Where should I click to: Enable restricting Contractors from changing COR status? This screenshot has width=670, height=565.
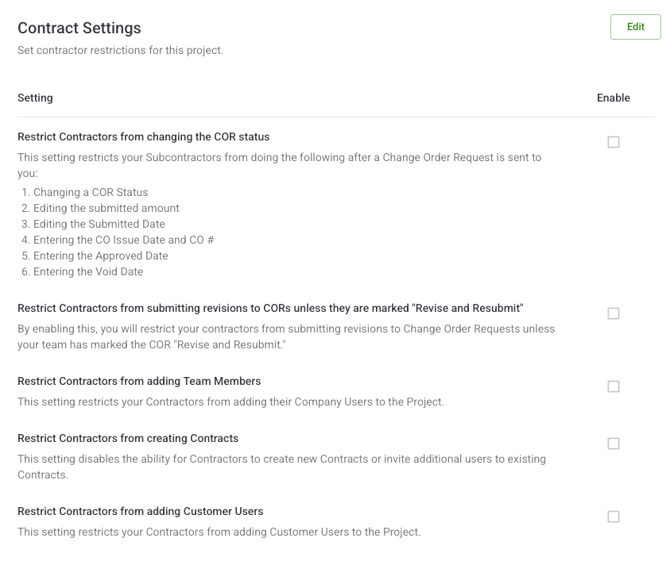point(613,142)
